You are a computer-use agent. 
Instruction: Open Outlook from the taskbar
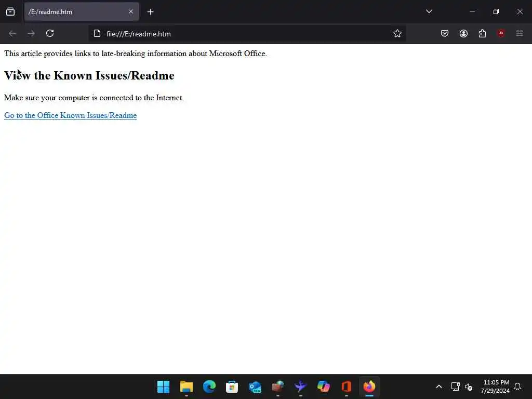255,387
